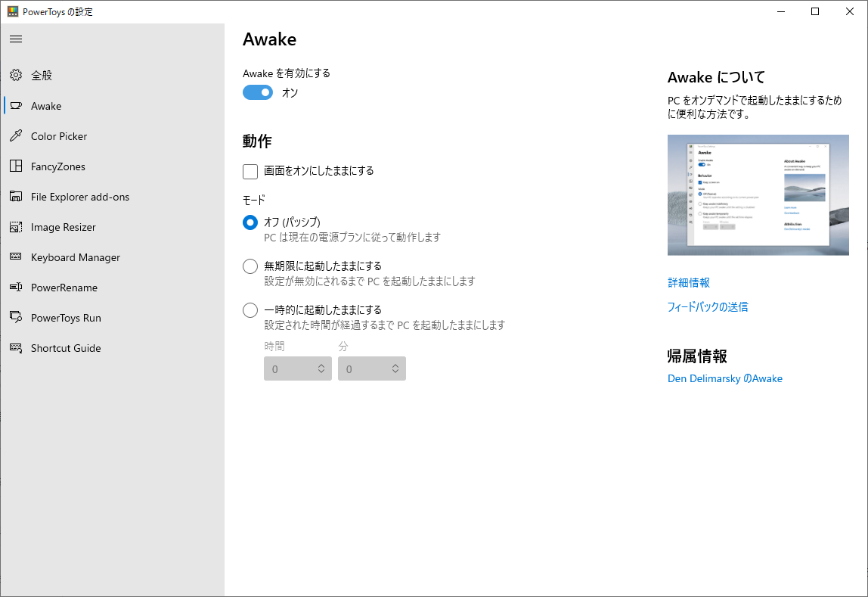
Task: Click the FancyZones grid icon
Action: pos(16,166)
